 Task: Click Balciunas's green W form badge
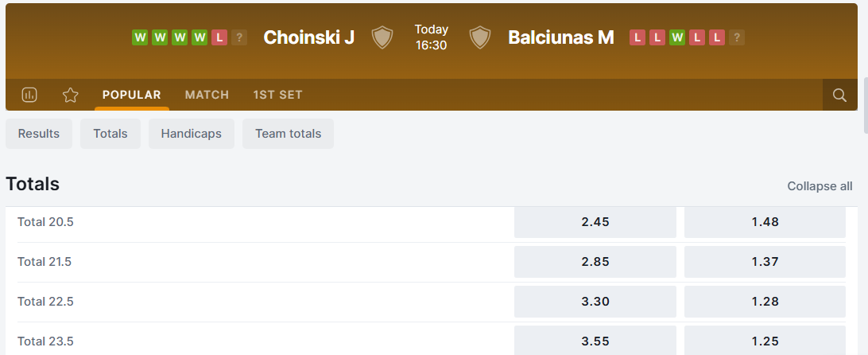677,37
